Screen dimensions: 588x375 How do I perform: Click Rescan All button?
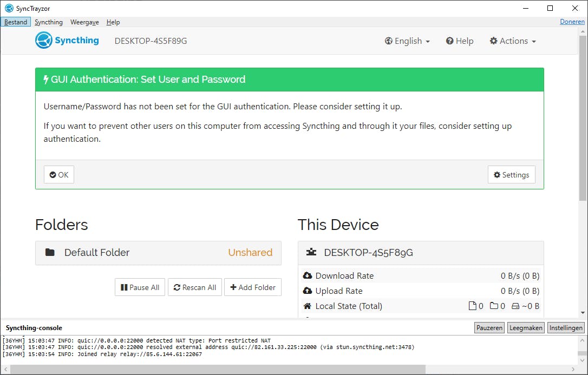pyautogui.click(x=195, y=287)
